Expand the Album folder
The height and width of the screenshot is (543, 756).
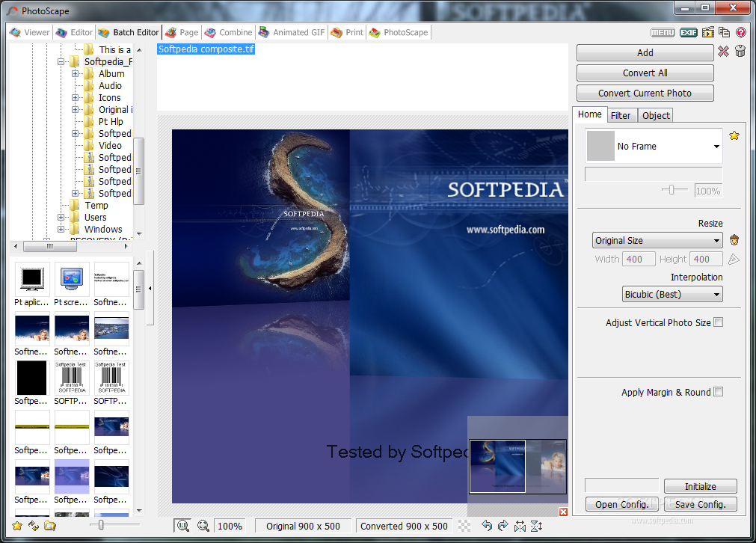[x=76, y=74]
